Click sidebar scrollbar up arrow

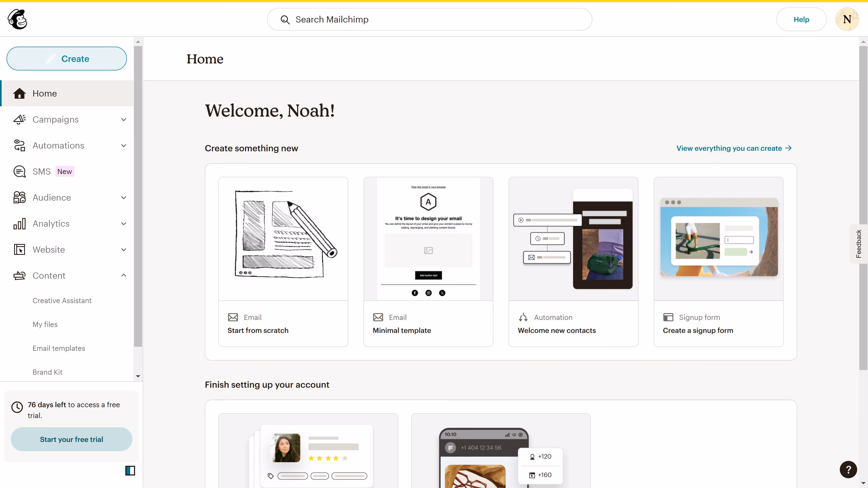coord(138,42)
